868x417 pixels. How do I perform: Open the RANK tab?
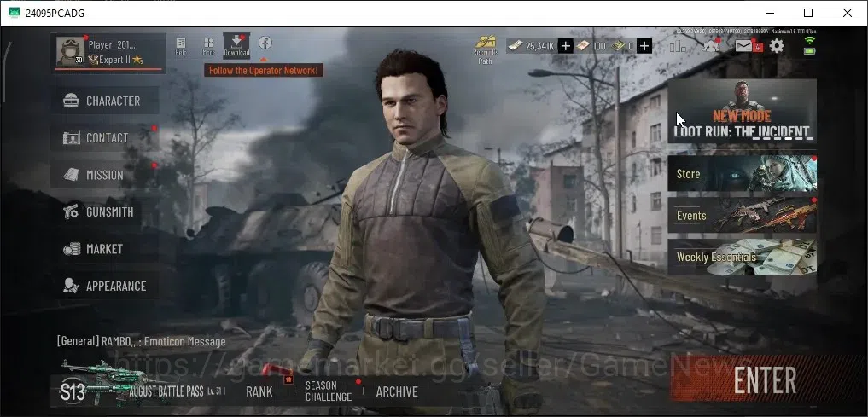coord(259,391)
